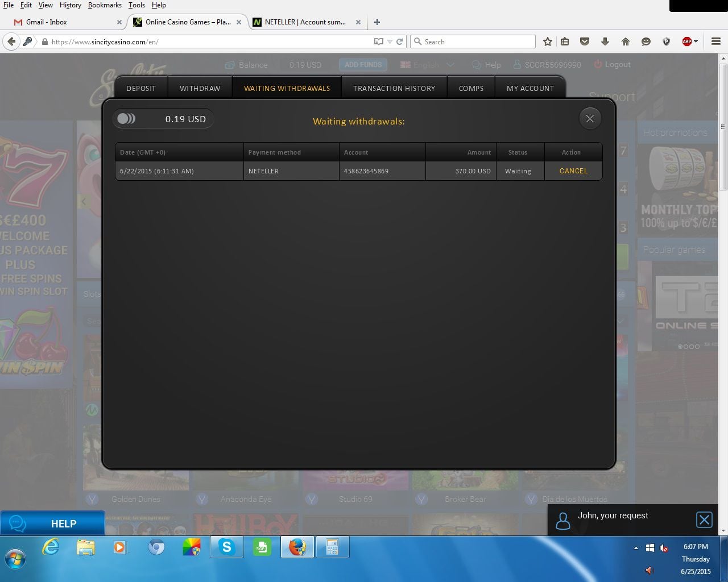Open the DEPOSIT tab

[141, 88]
